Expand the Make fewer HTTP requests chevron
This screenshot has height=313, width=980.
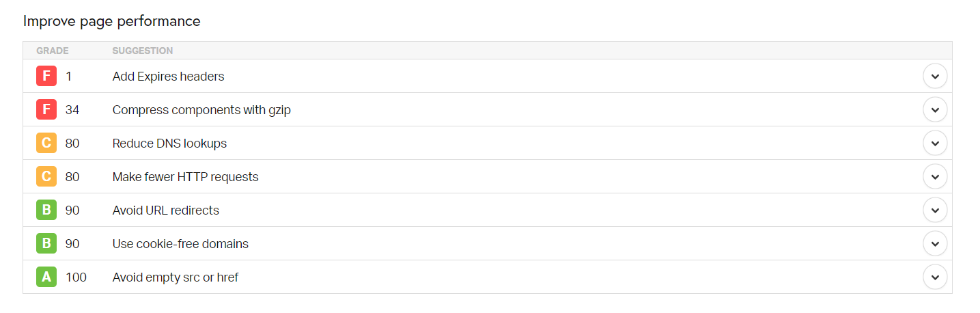[935, 176]
